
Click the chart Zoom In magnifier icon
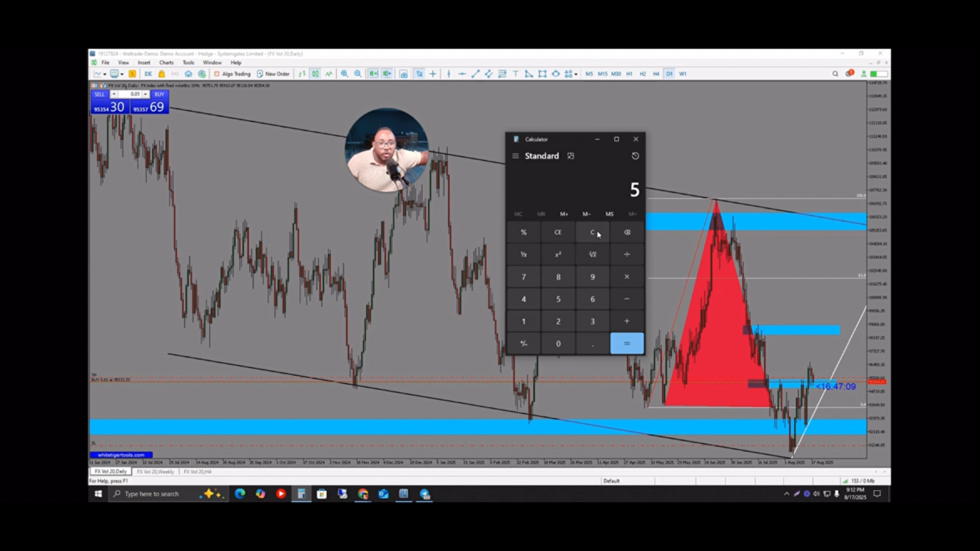click(x=345, y=74)
